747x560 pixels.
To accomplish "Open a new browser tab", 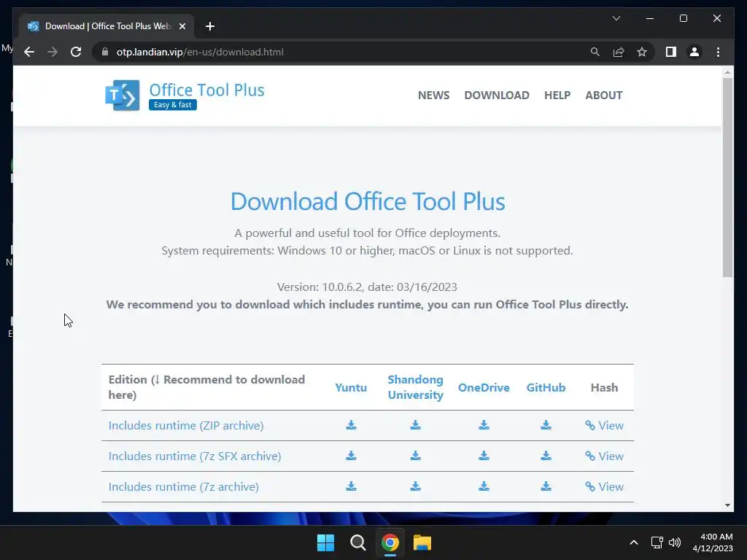I will coord(210,26).
